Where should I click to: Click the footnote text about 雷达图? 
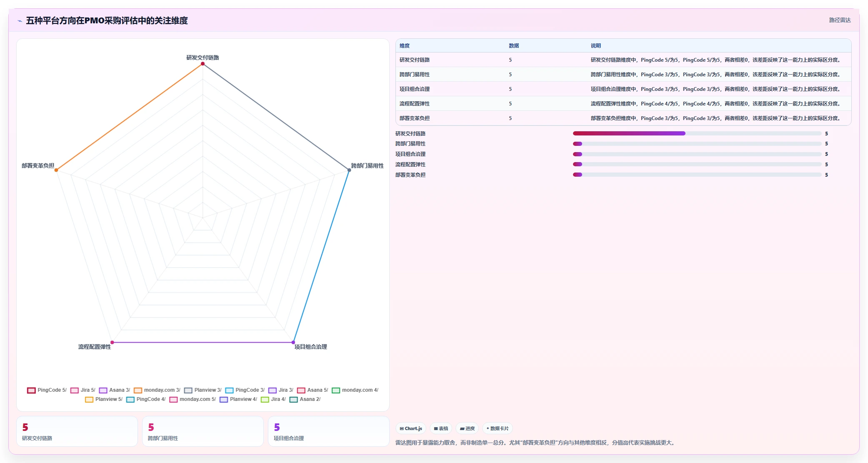tap(535, 443)
